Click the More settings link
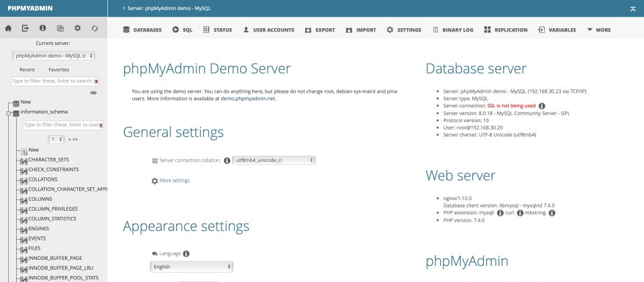Viewport: 644px width, 282px height. [x=174, y=181]
